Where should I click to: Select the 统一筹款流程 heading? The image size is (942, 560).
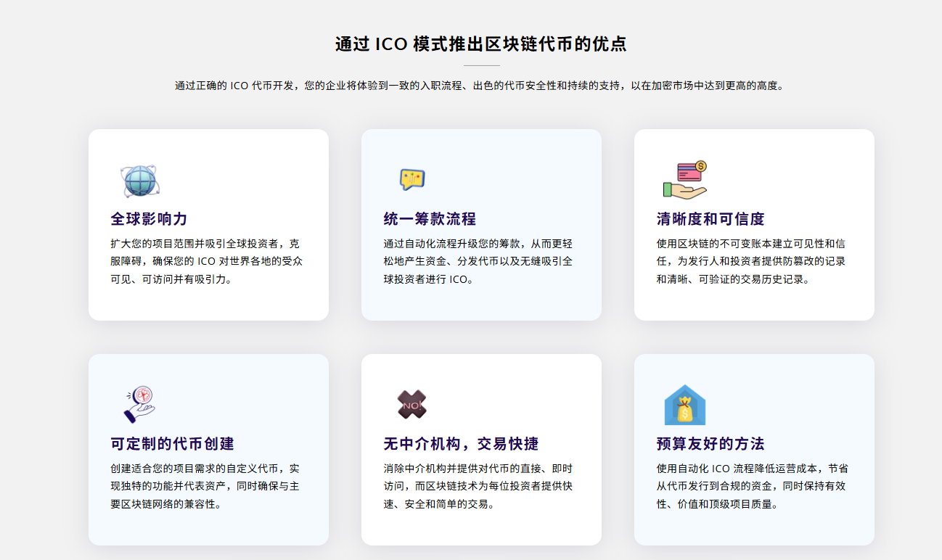(x=430, y=219)
